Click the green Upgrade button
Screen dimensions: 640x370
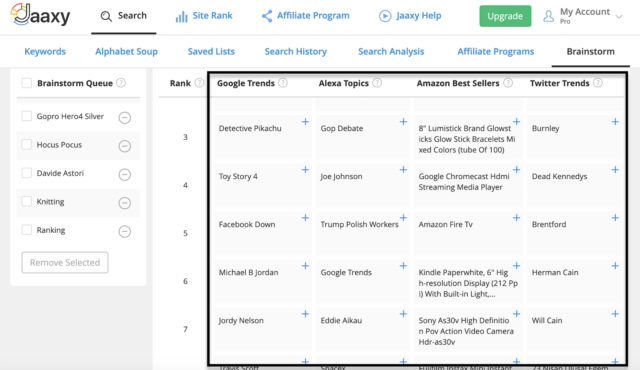505,16
